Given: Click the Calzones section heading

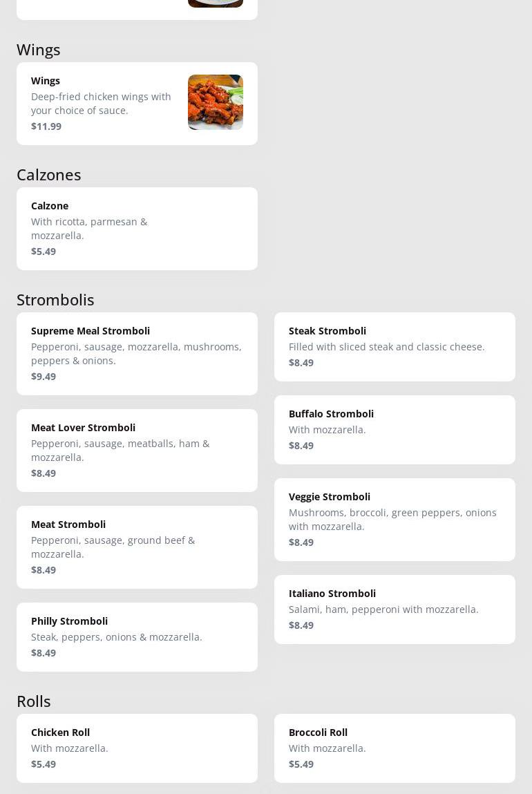Looking at the screenshot, I should (49, 175).
